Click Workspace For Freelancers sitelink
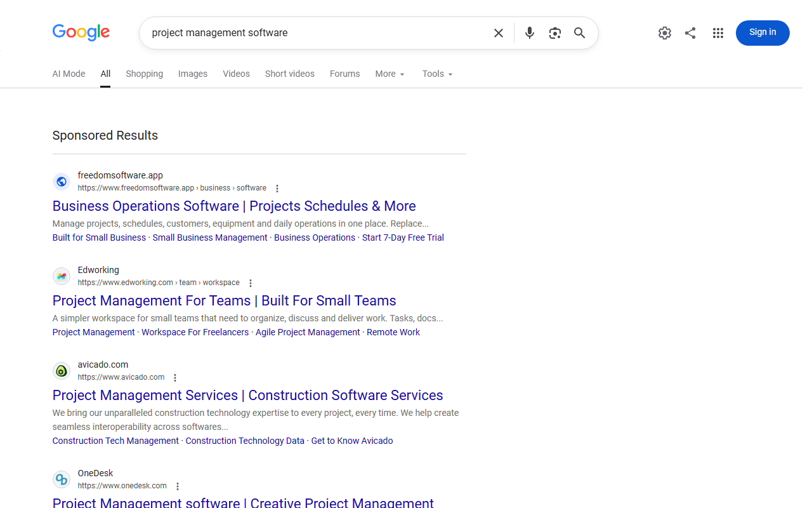 click(x=195, y=332)
